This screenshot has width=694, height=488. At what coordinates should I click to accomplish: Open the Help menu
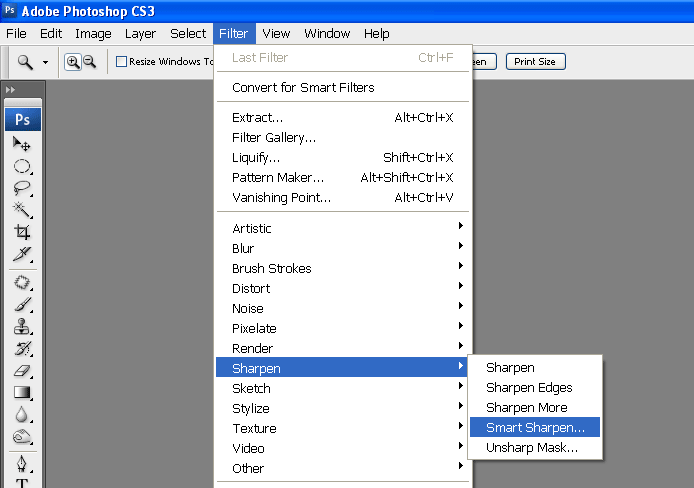point(377,34)
